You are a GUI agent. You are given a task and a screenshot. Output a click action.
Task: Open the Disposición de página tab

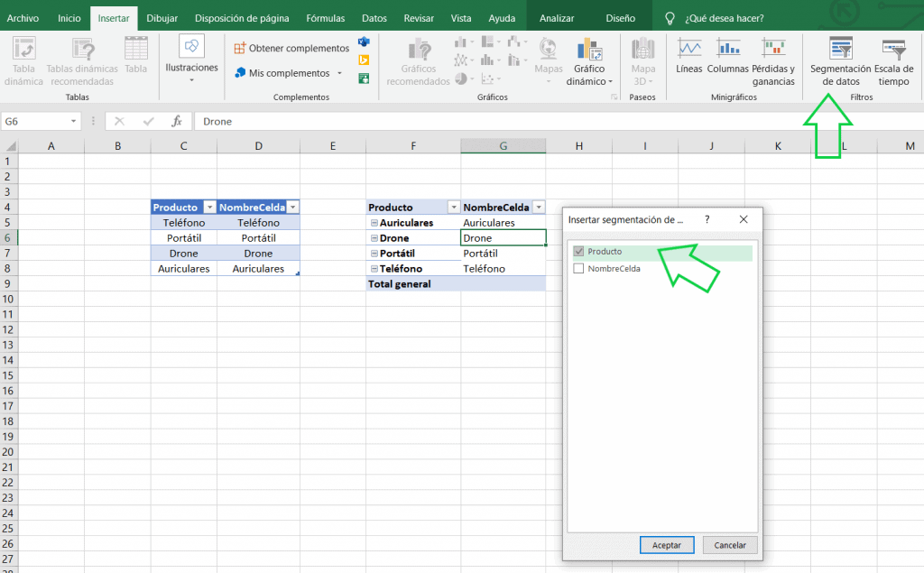click(x=242, y=18)
